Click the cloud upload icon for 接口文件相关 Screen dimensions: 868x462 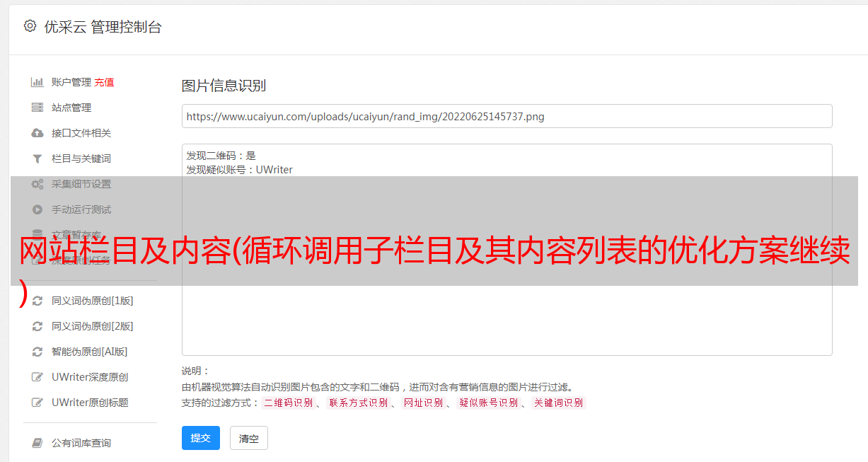point(37,133)
